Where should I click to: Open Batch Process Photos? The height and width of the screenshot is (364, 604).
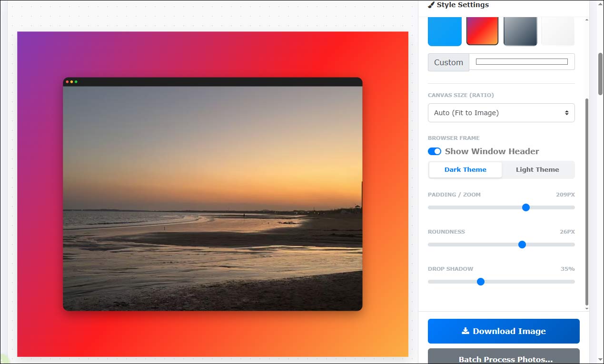(503, 359)
